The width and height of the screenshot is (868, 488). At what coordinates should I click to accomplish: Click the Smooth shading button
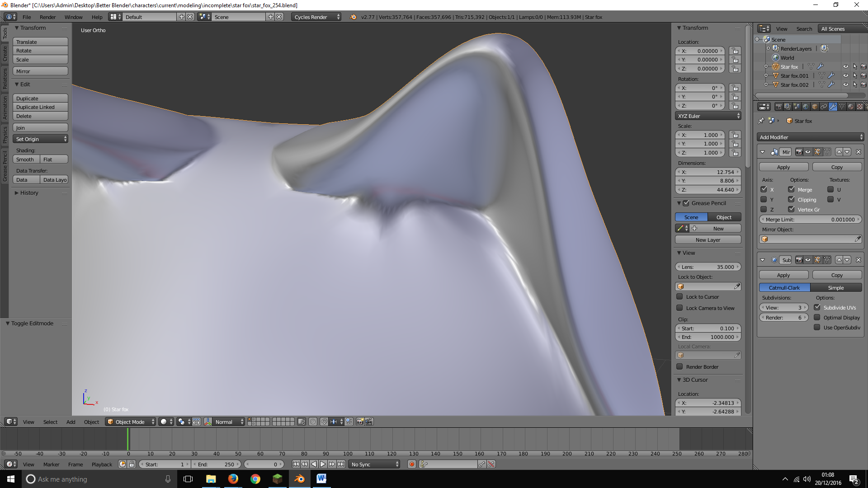coord(26,159)
